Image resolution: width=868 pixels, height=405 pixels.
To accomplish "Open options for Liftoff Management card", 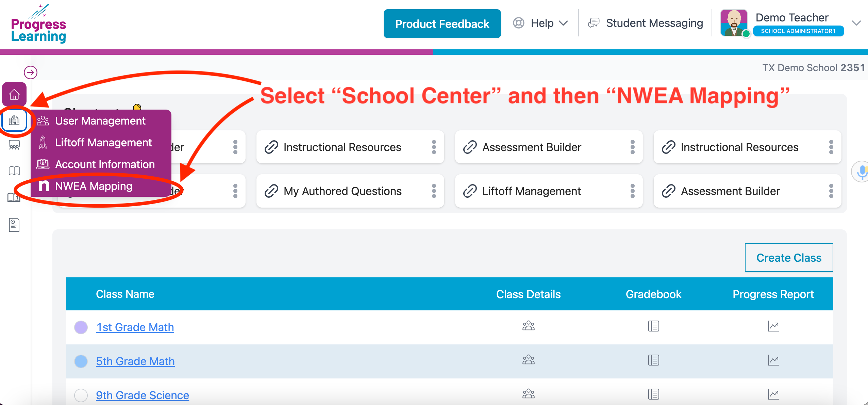I will point(633,191).
